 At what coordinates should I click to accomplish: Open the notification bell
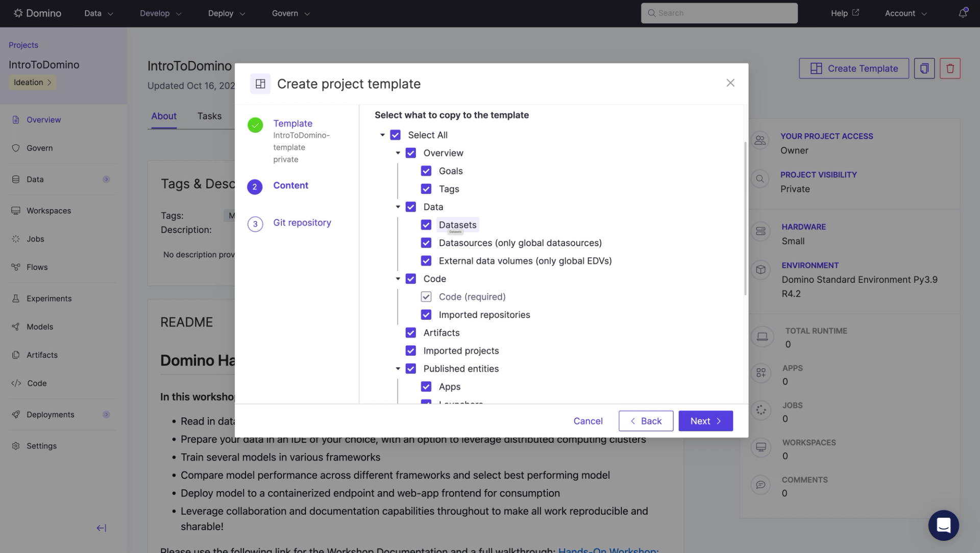pos(963,13)
